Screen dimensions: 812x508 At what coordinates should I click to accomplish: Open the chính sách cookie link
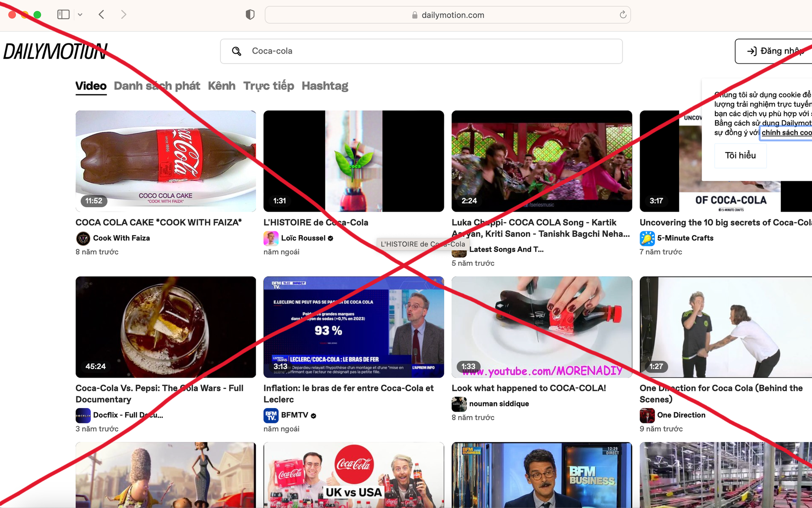click(786, 132)
